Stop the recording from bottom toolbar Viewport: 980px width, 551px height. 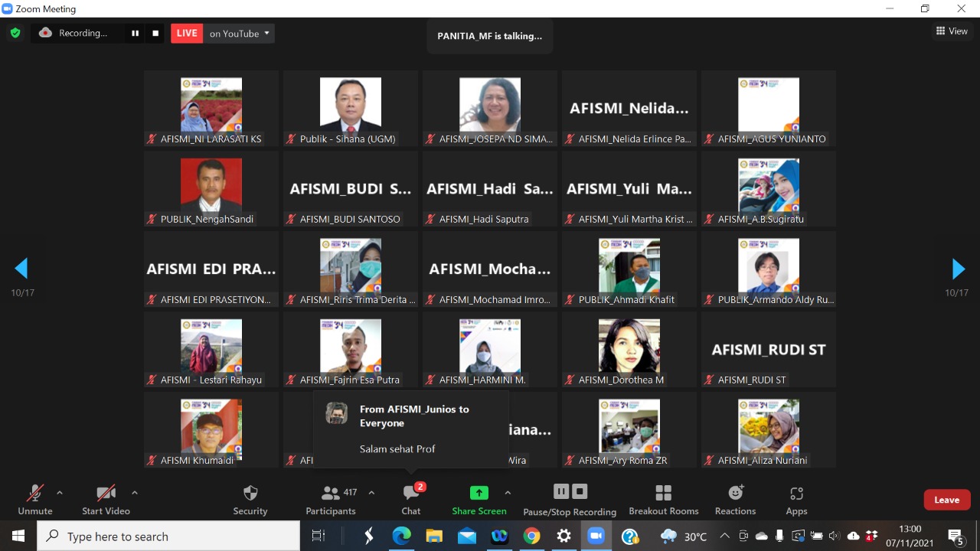pos(580,491)
